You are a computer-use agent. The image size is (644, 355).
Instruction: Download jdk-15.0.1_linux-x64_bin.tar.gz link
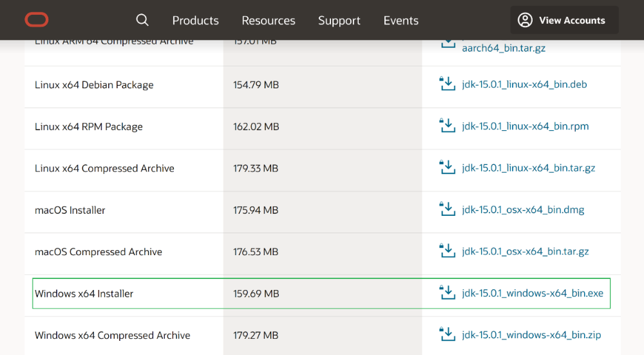(x=529, y=168)
